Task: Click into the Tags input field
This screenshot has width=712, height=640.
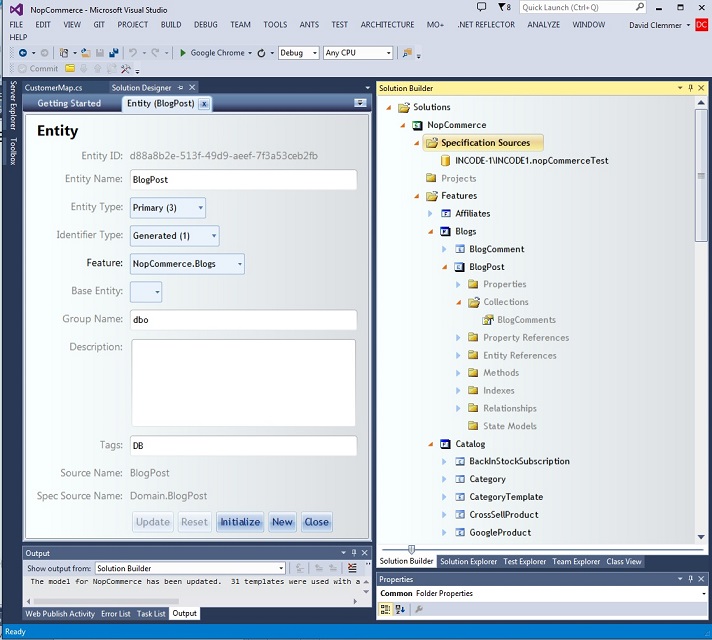Action: pos(243,446)
